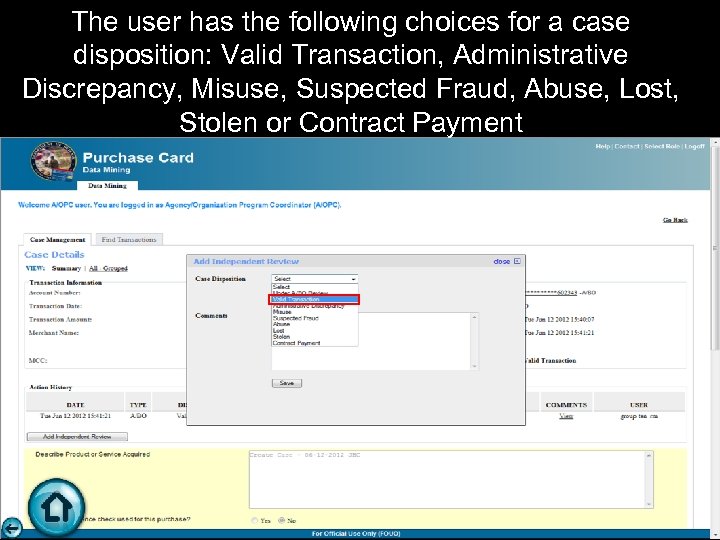This screenshot has height=540, width=720.
Task: Choose the blank Select option in list
Action: [x=315, y=287]
